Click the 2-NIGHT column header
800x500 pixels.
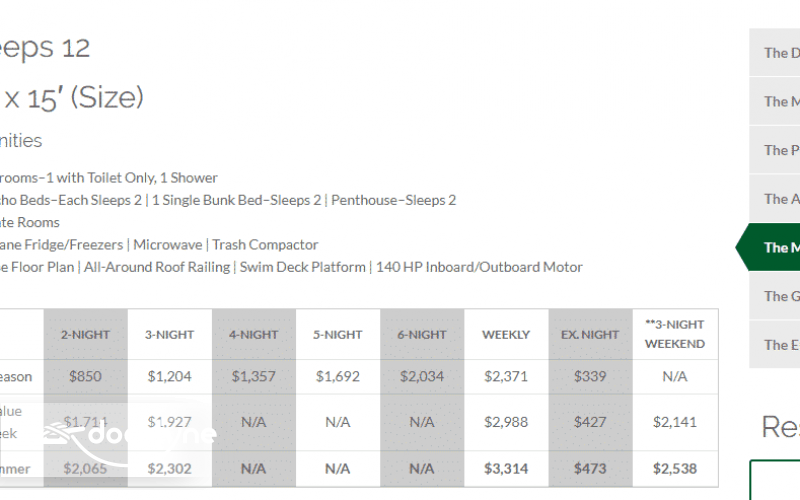point(86,334)
